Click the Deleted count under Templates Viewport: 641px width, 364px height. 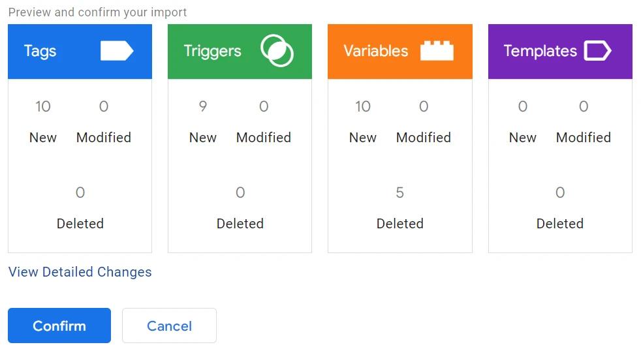pyautogui.click(x=560, y=192)
